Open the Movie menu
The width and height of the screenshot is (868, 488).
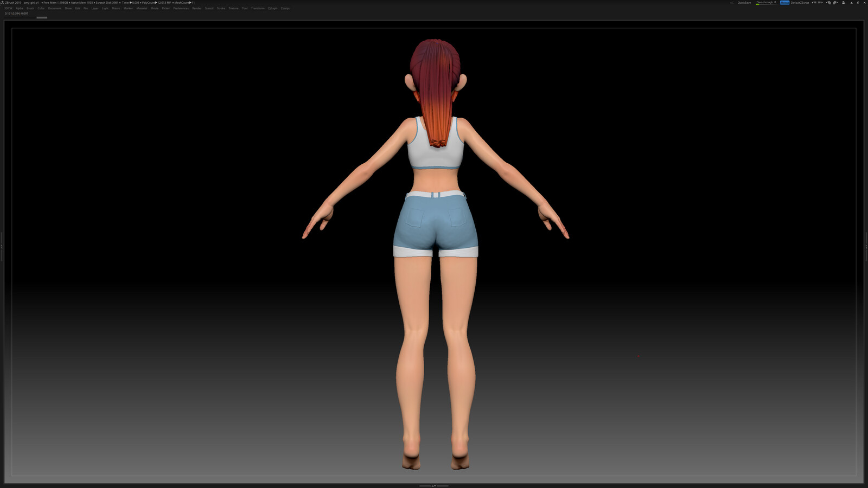coord(155,8)
